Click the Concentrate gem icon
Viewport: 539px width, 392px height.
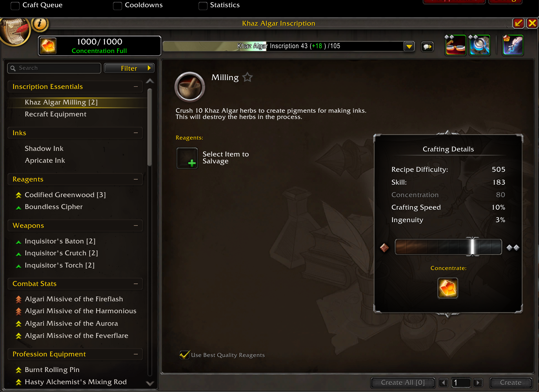tap(448, 288)
